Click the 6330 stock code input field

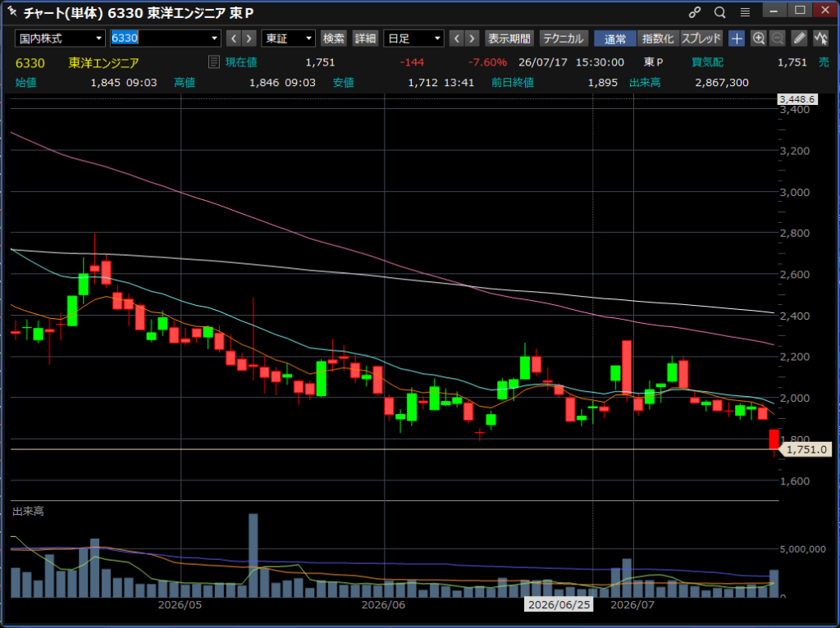coord(166,39)
